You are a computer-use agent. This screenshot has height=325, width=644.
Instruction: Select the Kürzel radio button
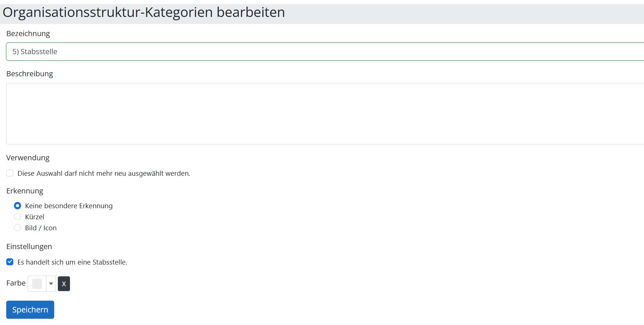click(17, 217)
